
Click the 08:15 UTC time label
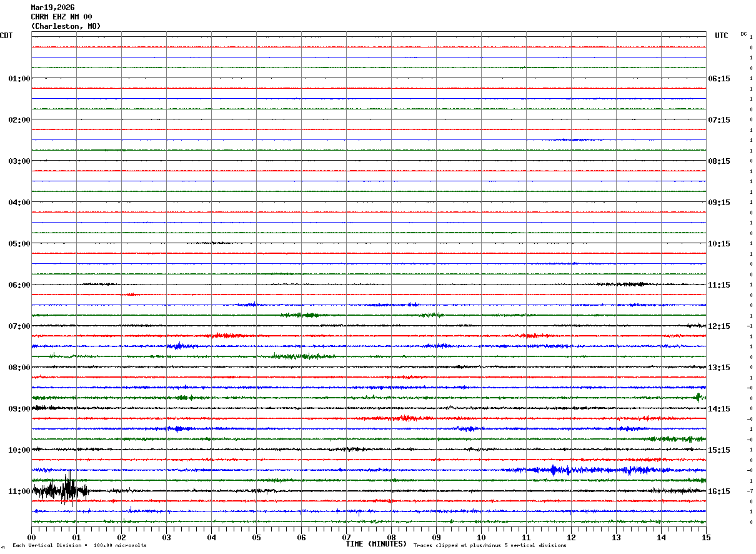[719, 161]
